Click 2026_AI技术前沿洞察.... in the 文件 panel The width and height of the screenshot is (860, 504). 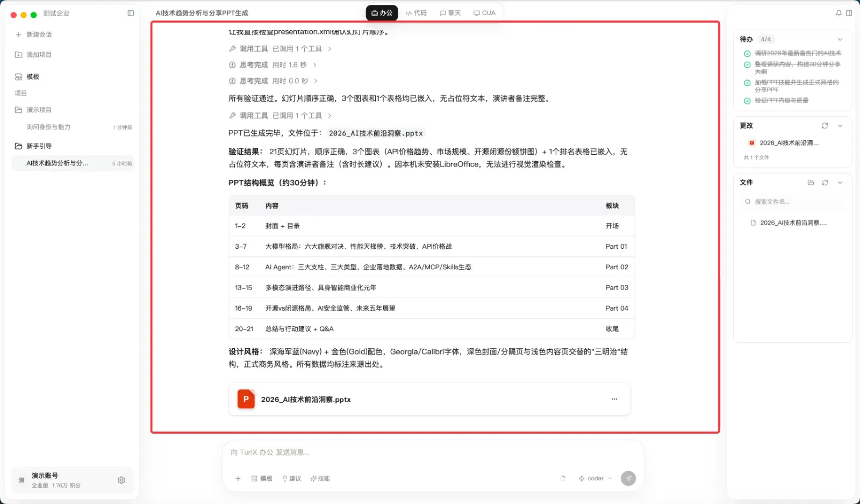click(x=793, y=223)
